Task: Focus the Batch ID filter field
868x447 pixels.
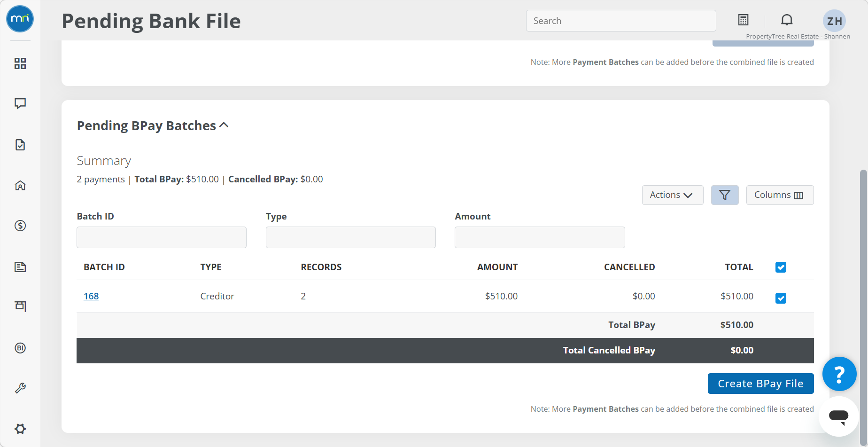Action: [162, 237]
